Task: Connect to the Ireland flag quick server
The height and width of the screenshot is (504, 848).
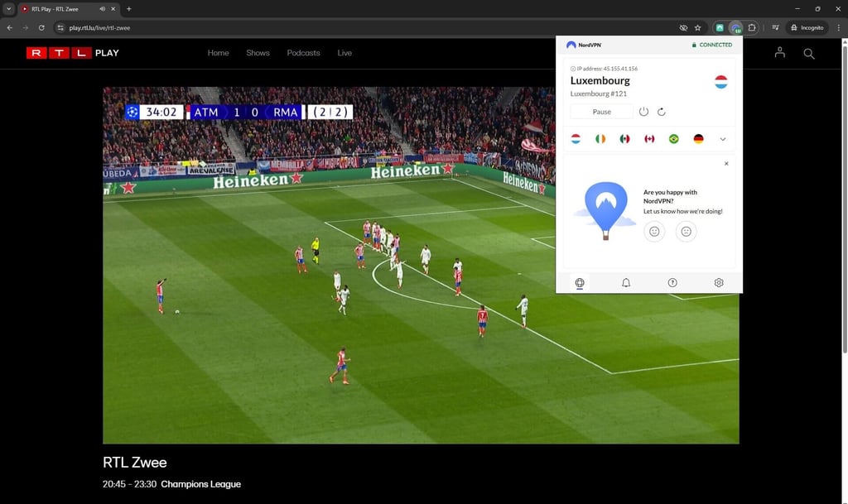Action: click(600, 139)
